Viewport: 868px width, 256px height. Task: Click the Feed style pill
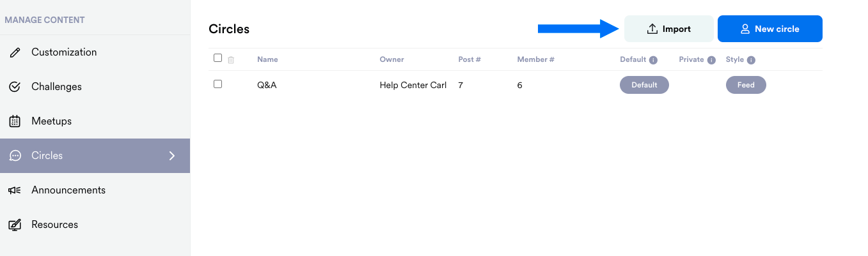(x=746, y=85)
